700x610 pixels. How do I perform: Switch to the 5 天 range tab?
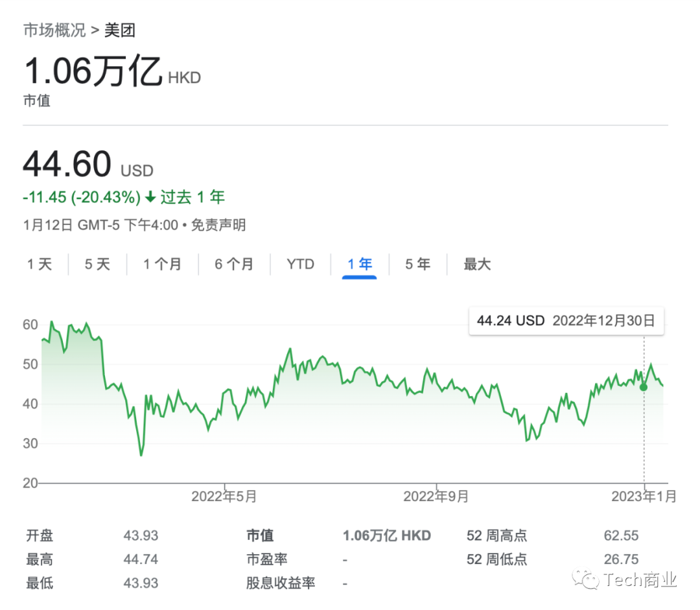pos(97,264)
